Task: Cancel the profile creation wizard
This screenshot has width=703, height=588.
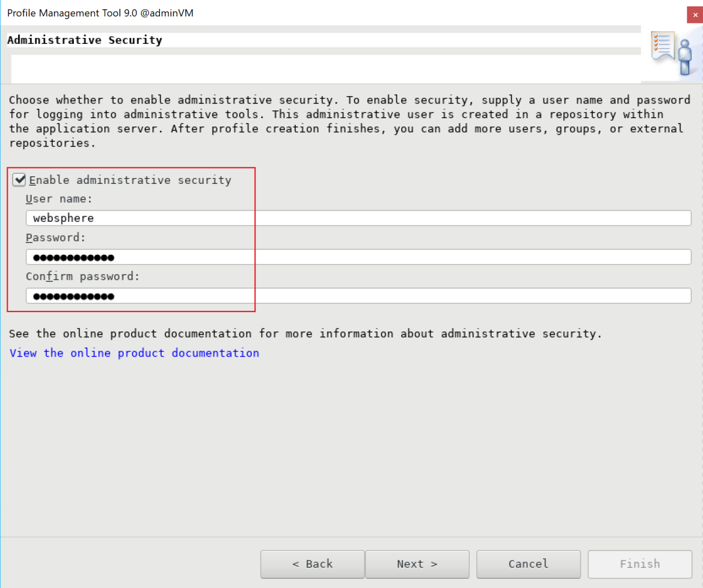Action: (528, 564)
